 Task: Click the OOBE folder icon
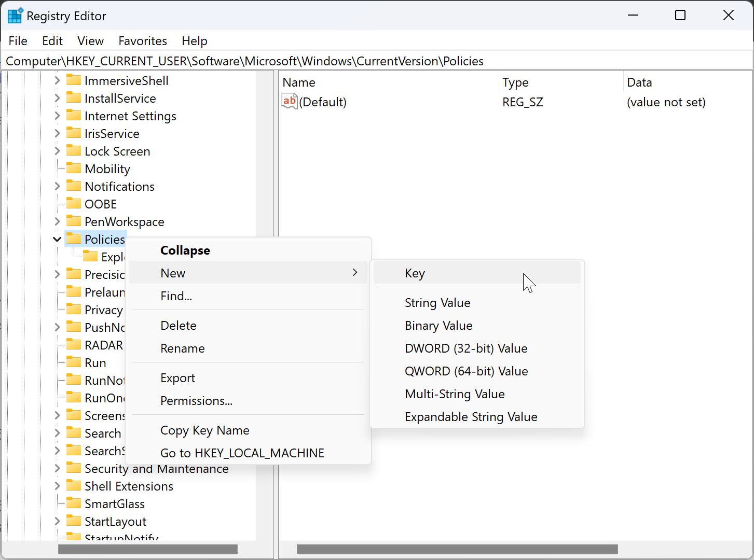coord(74,204)
